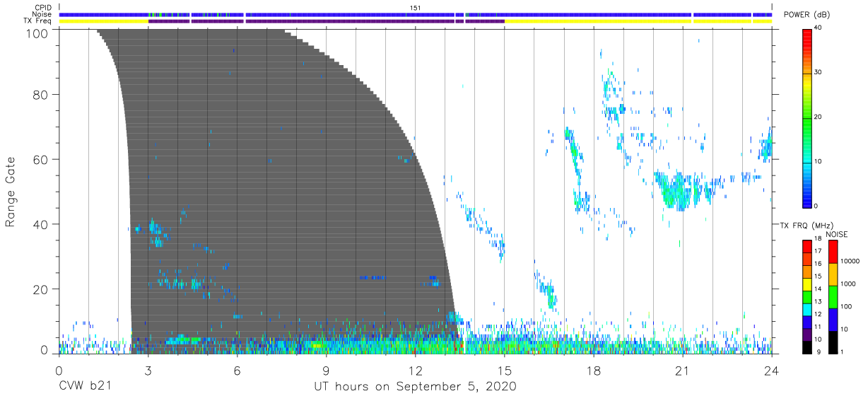Viewport: 868px width, 401px height.
Task: Click the TX Freq row label above plot
Action: coord(38,21)
